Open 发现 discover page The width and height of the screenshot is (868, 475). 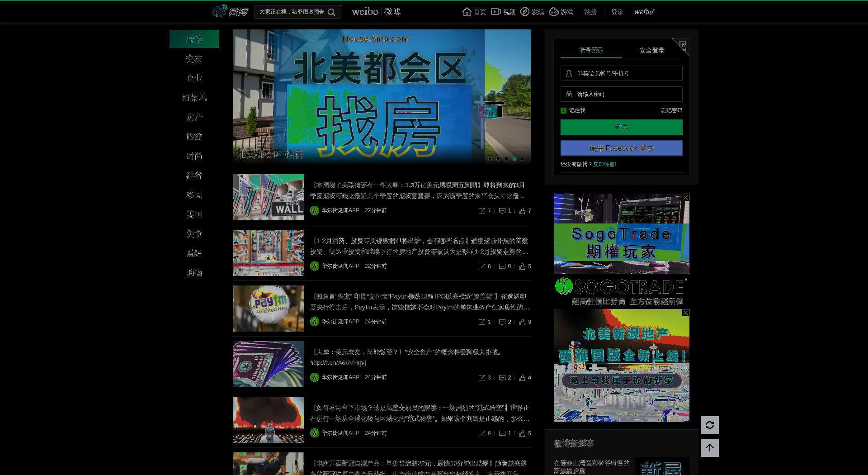pos(532,12)
